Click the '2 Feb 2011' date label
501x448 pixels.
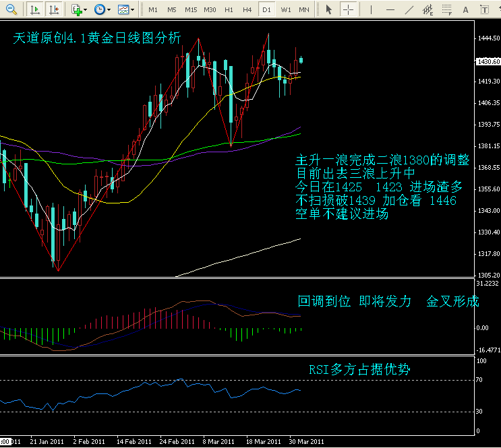(89, 442)
